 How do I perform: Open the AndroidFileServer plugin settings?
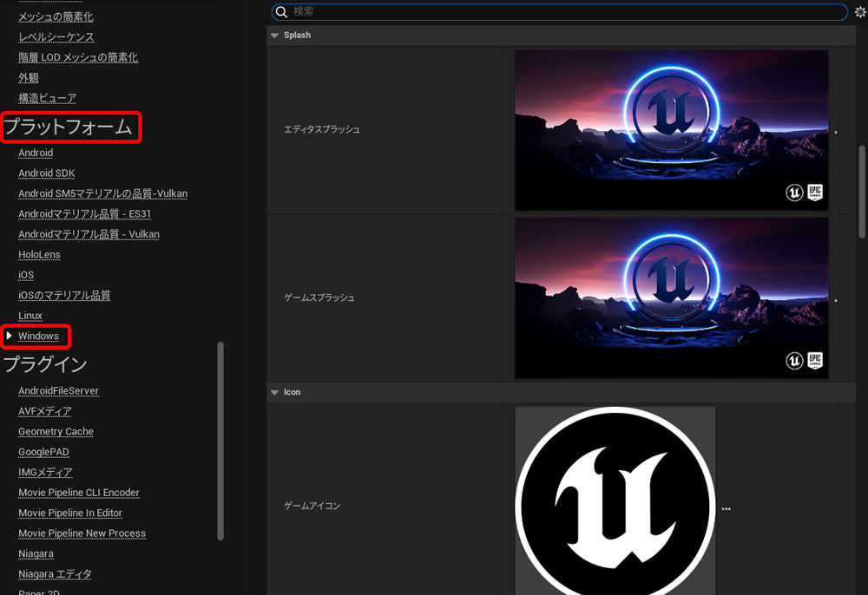[x=59, y=391]
